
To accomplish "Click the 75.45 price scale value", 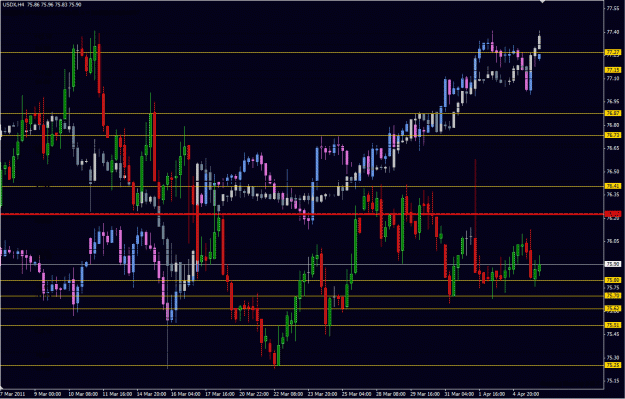I will pos(613,334).
